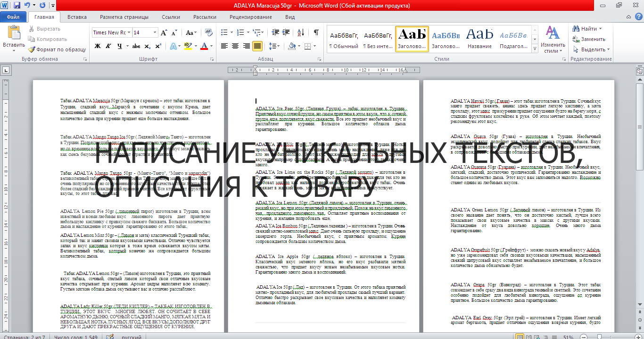The width and height of the screenshot is (644, 339).
Task: Apply strikethrough formatting
Action: tap(136, 46)
